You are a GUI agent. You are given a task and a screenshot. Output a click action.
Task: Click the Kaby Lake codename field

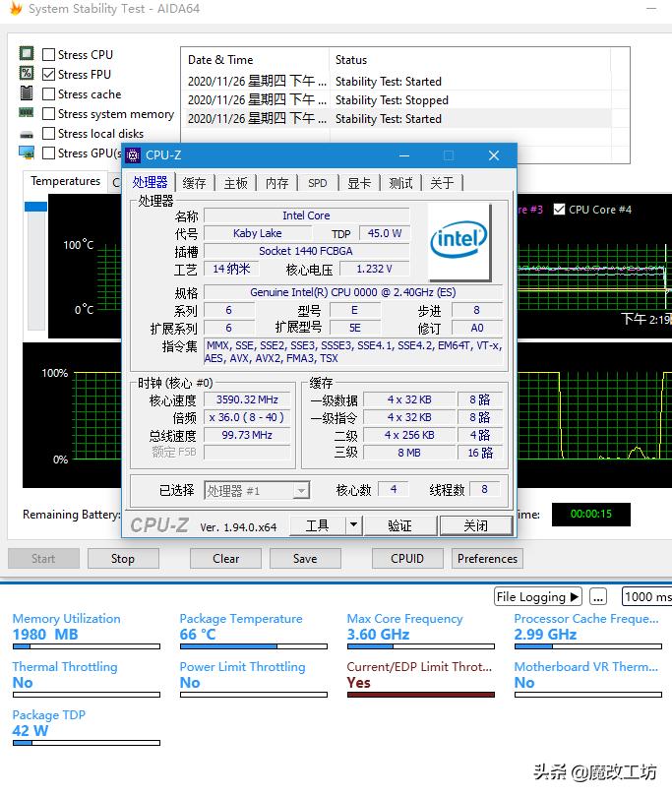(258, 233)
